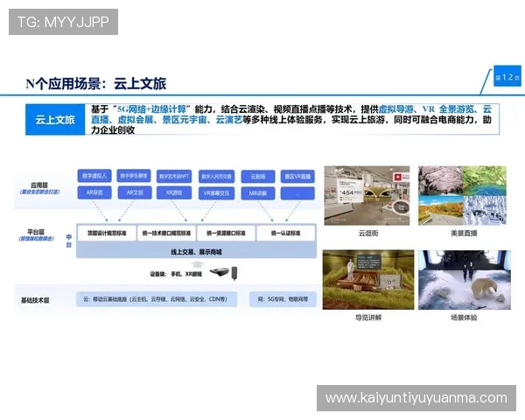Image resolution: width=525 pixels, height=420 pixels.
Task: Click the 应用层 layer label
Action: point(39,185)
